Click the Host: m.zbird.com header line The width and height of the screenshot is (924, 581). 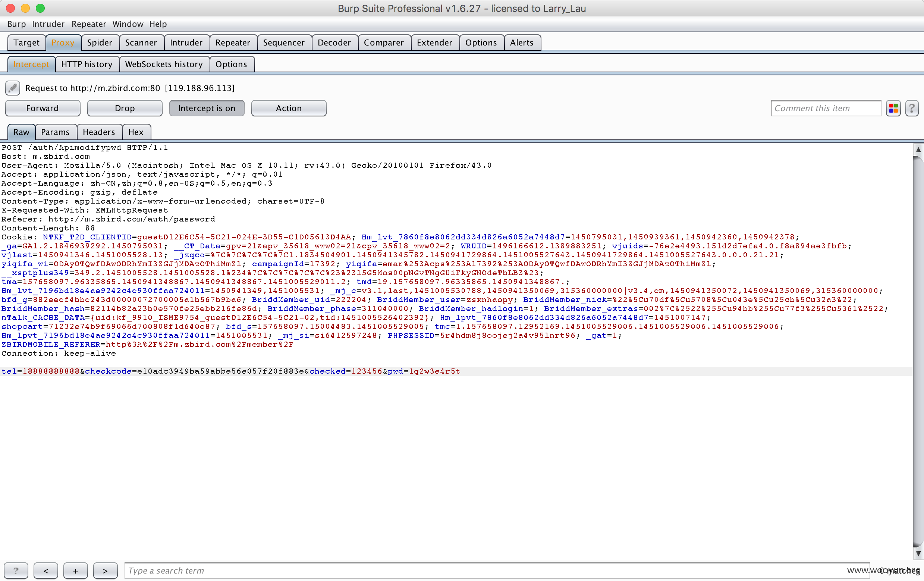[45, 157]
